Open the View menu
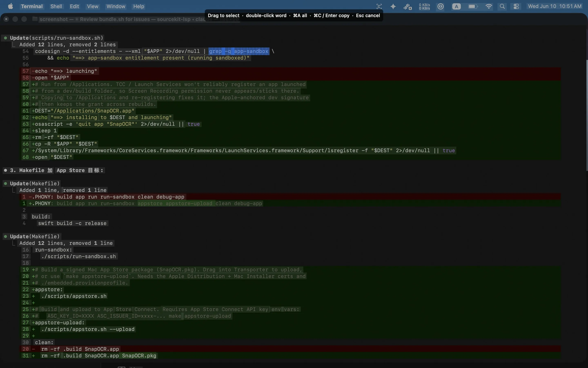The image size is (588, 368). click(92, 6)
